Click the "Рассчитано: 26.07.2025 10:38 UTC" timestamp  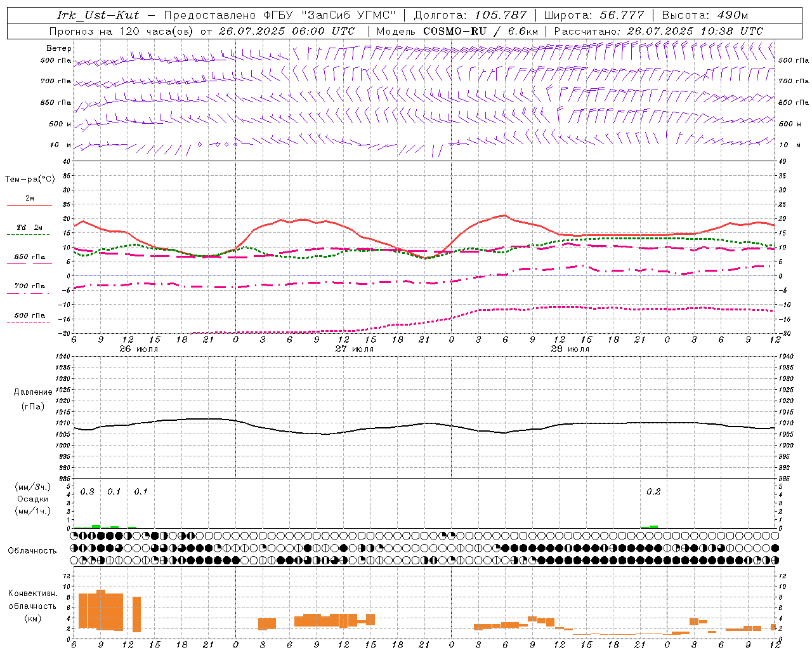tap(658, 31)
